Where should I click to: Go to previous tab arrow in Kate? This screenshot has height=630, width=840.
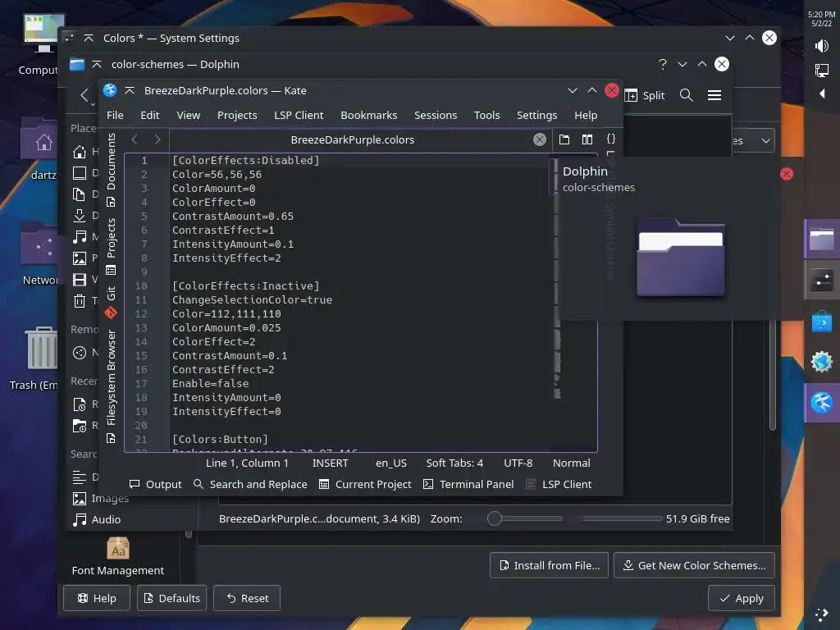[x=135, y=139]
